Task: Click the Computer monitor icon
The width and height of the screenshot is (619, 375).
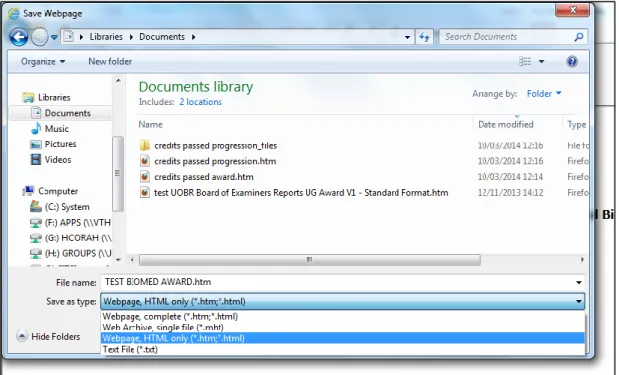Action: point(28,191)
